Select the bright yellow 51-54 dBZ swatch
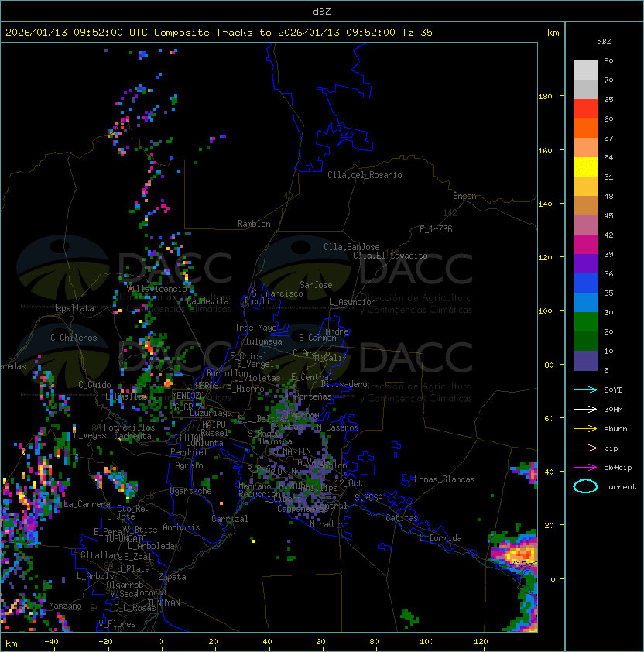Viewport: 644px width, 652px height. 585,167
